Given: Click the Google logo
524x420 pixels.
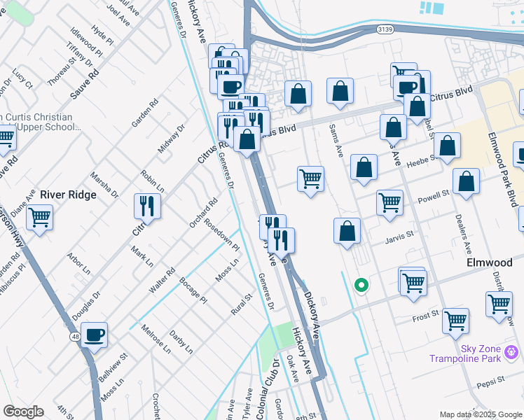Looking at the screenshot, I should [x=23, y=412].
